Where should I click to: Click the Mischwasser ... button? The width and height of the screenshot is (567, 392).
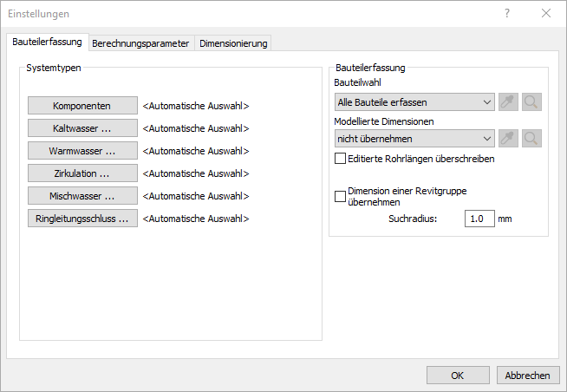tap(82, 196)
